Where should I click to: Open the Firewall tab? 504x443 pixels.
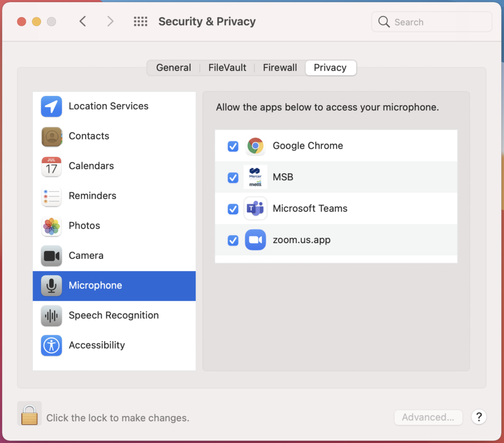pos(280,68)
